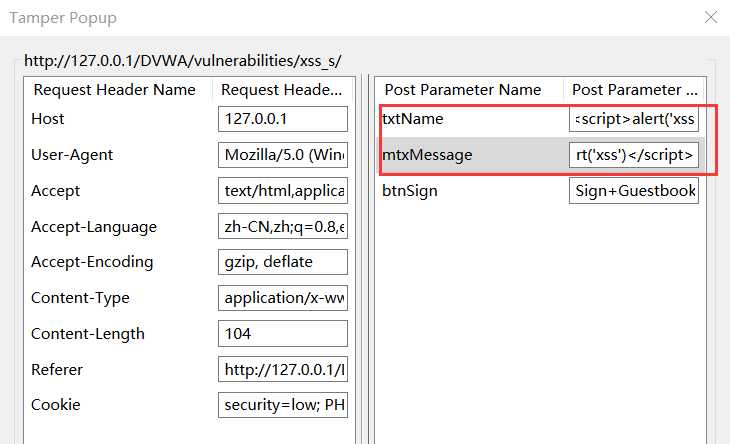Click the Accept-Encoding input box
Image resolution: width=730 pixels, height=444 pixels.
[282, 262]
